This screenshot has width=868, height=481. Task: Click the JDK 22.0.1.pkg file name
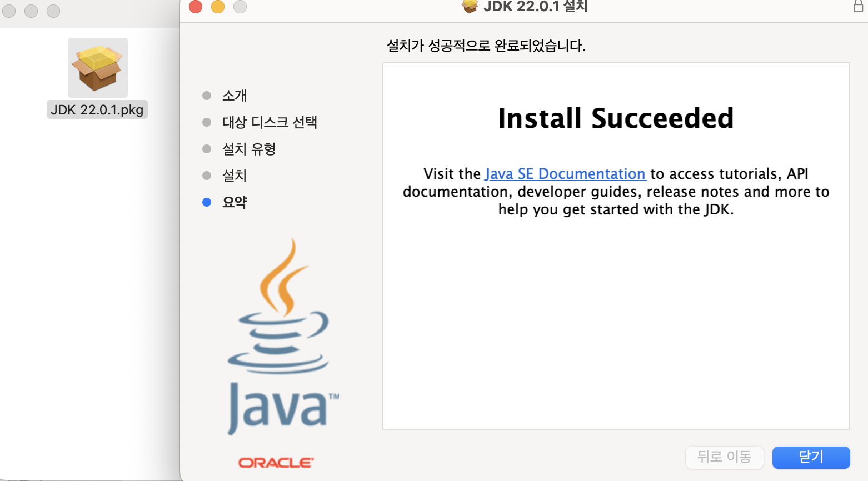coord(97,109)
